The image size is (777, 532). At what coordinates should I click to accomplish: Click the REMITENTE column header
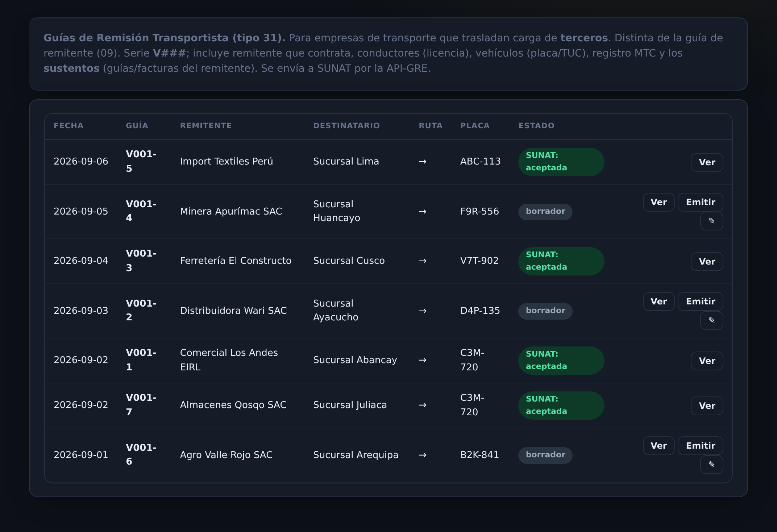point(206,126)
